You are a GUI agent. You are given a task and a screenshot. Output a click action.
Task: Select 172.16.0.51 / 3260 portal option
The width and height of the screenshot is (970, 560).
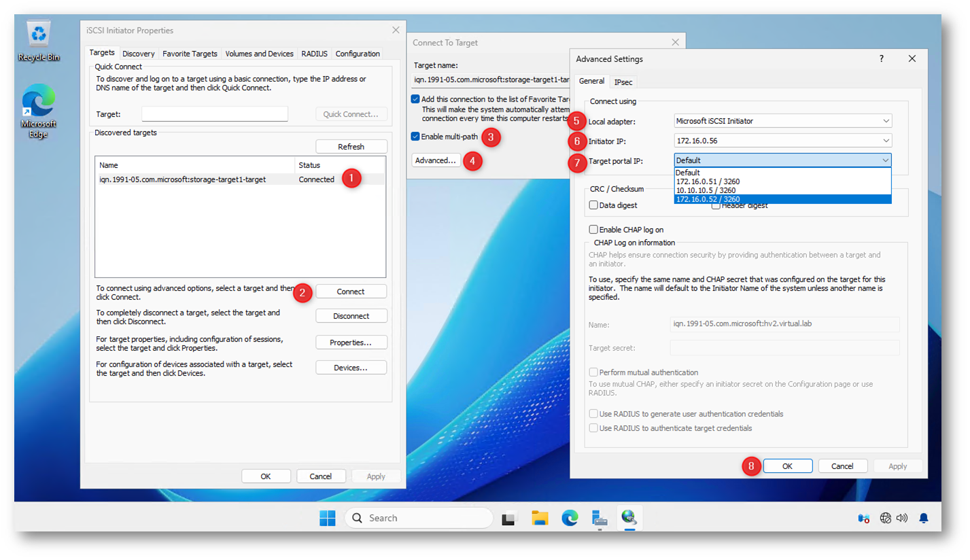708,182
